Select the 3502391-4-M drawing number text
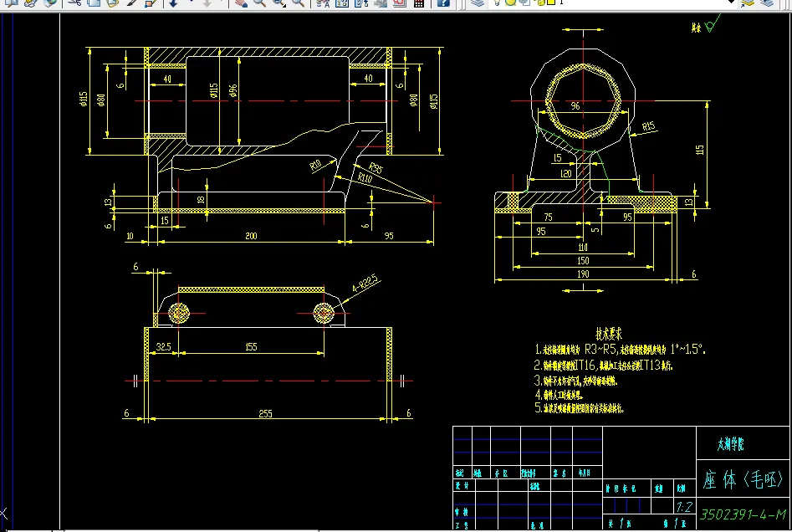Screen dimensions: 792x532 click(x=742, y=513)
